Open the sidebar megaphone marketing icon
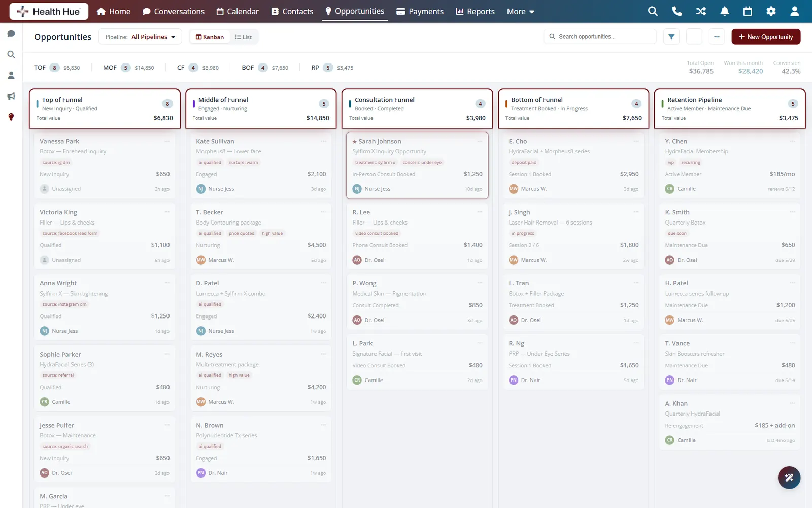The image size is (812, 508). [x=11, y=96]
